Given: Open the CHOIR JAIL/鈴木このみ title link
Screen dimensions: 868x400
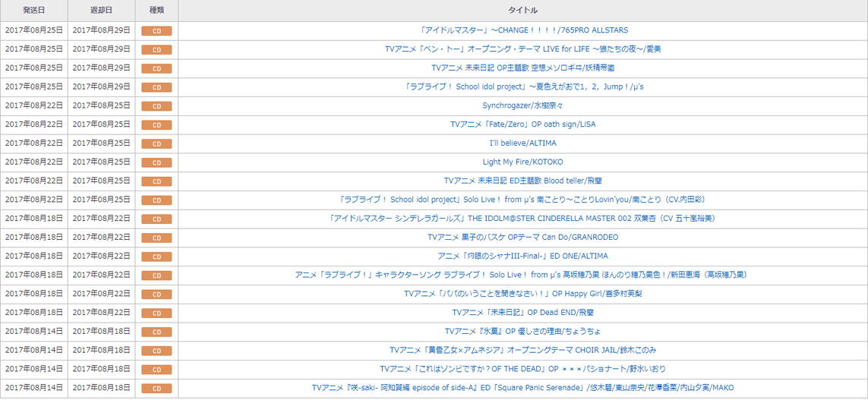Looking at the screenshot, I should tap(522, 350).
